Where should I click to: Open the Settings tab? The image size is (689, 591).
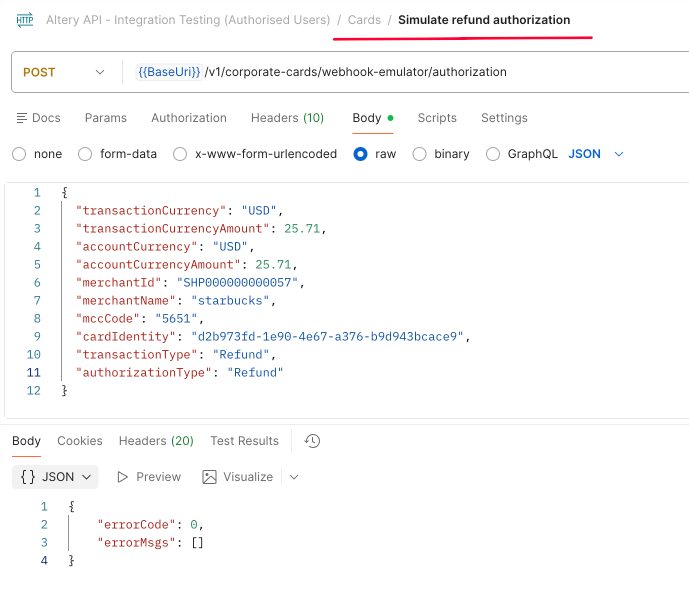tap(504, 118)
